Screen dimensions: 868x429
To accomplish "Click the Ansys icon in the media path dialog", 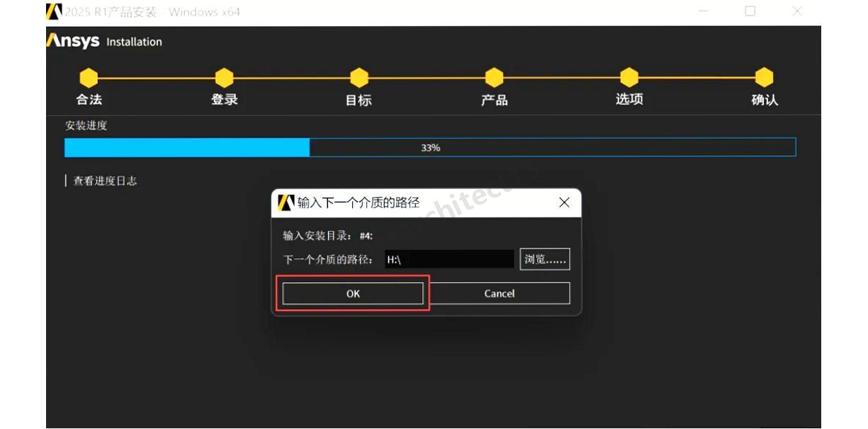I will click(x=286, y=202).
